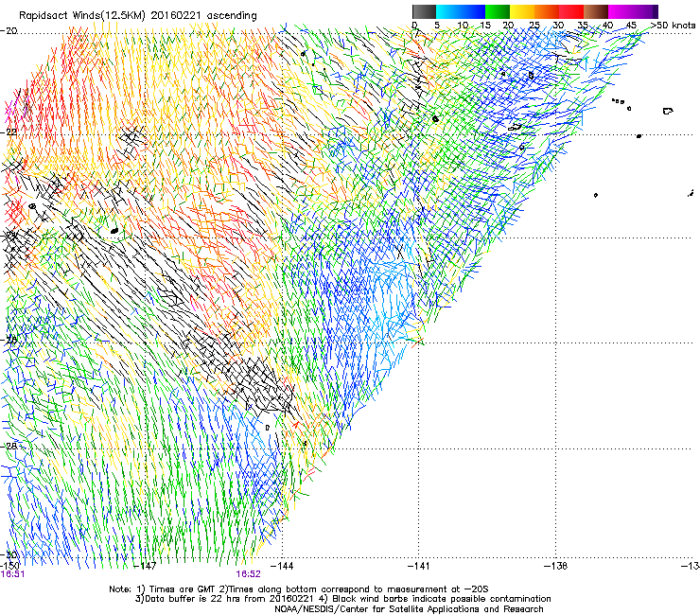The width and height of the screenshot is (700, 615).
Task: Click the title text 'Rapidscat Winds(12.5KM)'
Action: (82, 16)
